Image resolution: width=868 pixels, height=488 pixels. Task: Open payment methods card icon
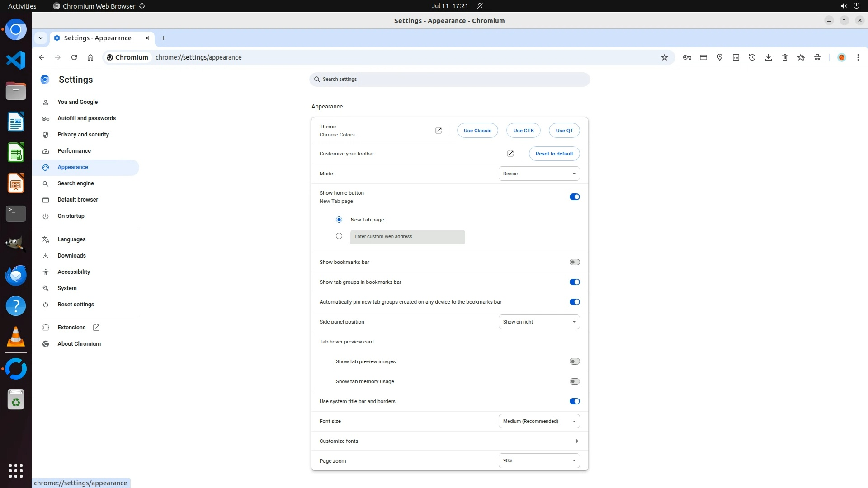tap(703, 57)
